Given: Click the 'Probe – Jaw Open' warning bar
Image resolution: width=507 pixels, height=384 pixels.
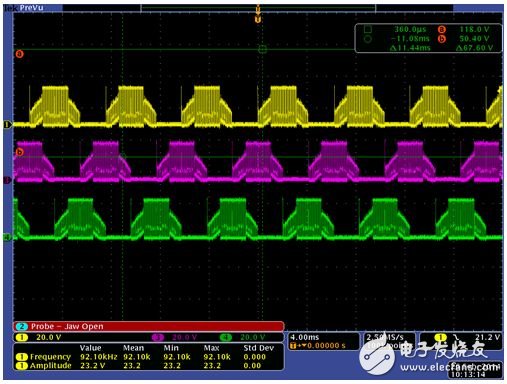Looking at the screenshot, I should pos(149,326).
